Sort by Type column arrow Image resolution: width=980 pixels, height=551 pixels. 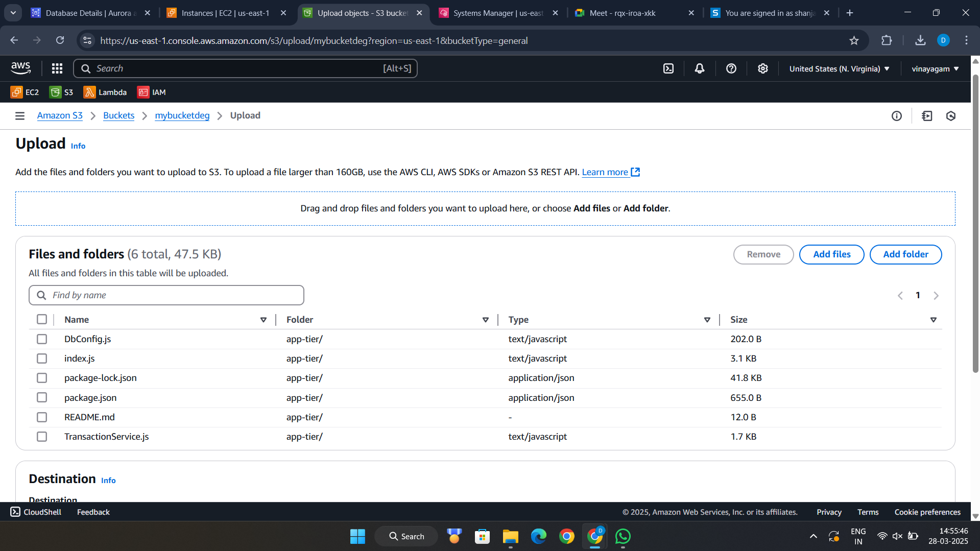click(x=707, y=320)
